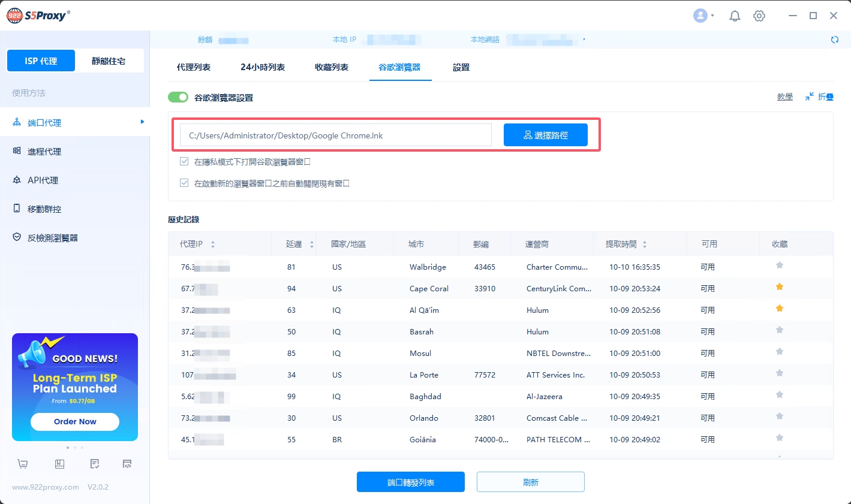Open the settings gear in title bar

click(x=759, y=16)
